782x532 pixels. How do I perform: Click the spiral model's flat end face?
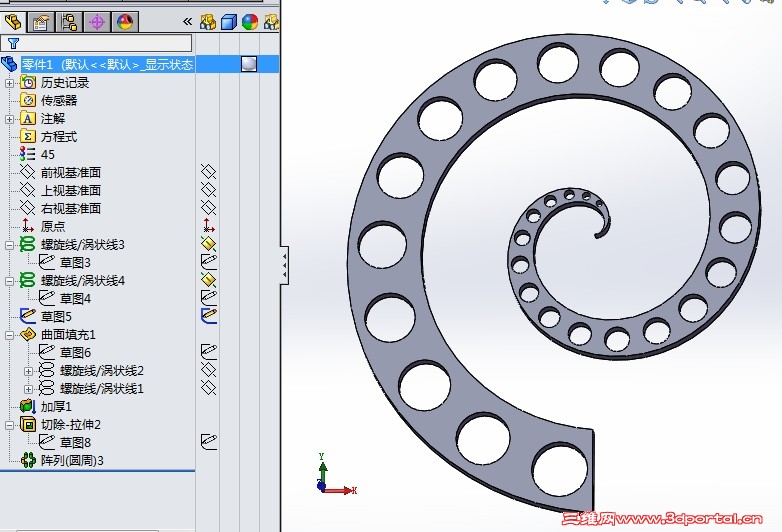(x=593, y=470)
